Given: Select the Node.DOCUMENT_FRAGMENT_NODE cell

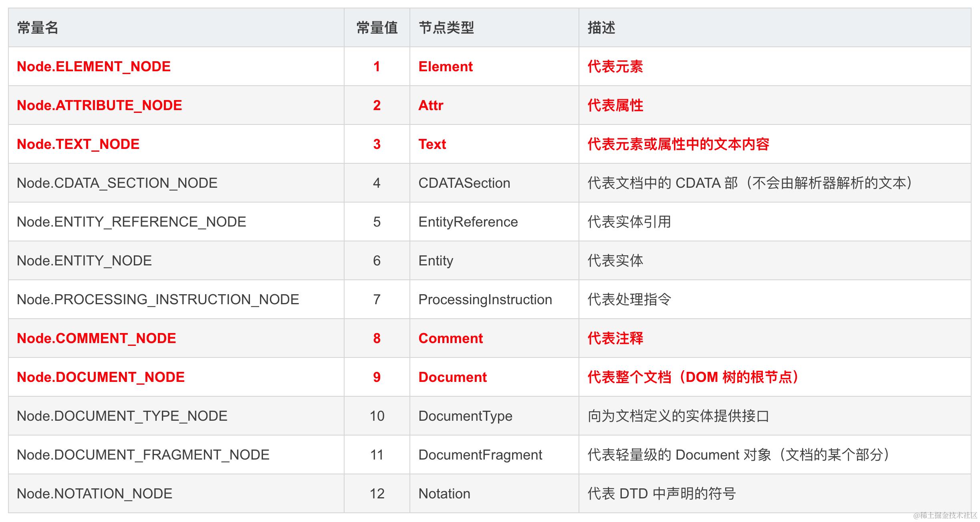Looking at the screenshot, I should 143,455.
